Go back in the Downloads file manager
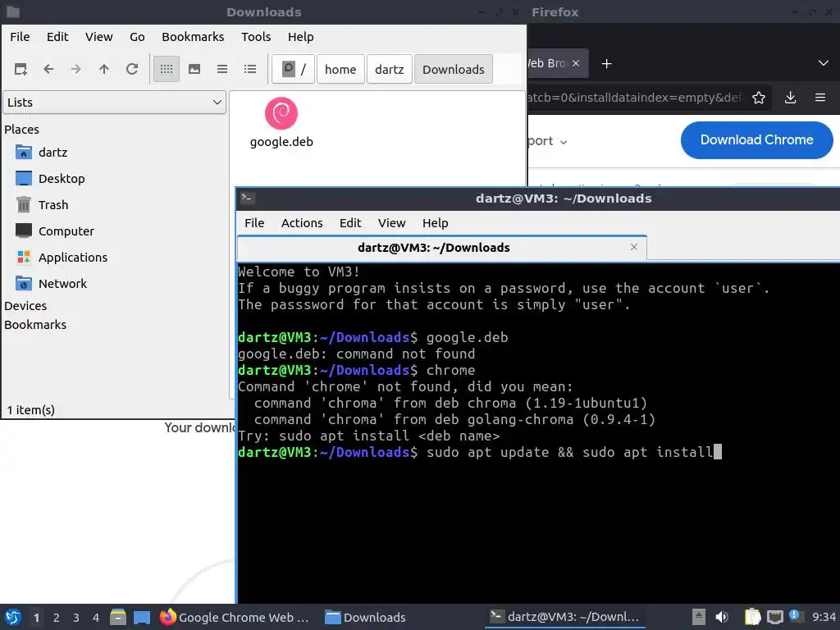Image resolution: width=840 pixels, height=630 pixels. pos(48,69)
